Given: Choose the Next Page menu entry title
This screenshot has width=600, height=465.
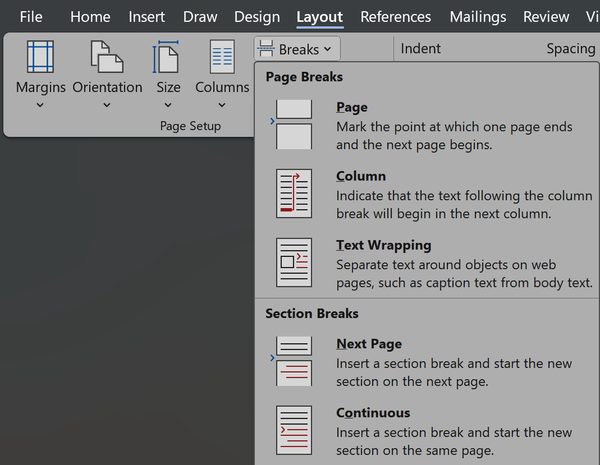Looking at the screenshot, I should [x=369, y=344].
